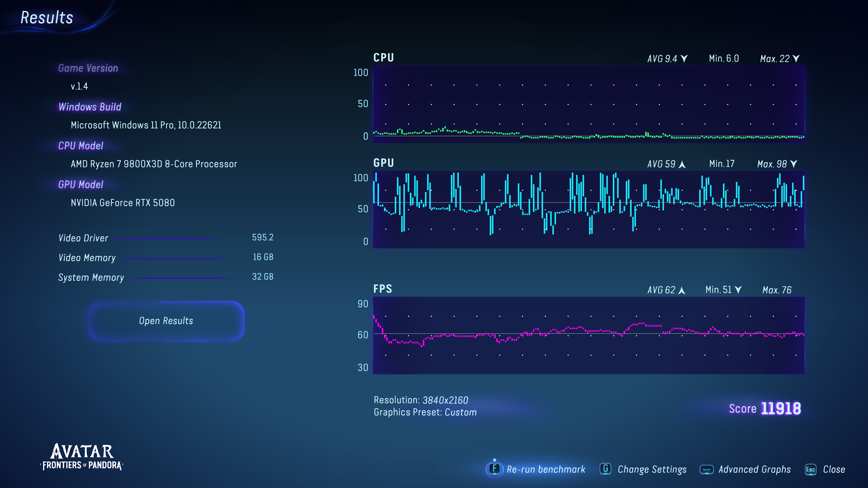Click the Esc key icon
The image size is (868, 488).
(810, 469)
